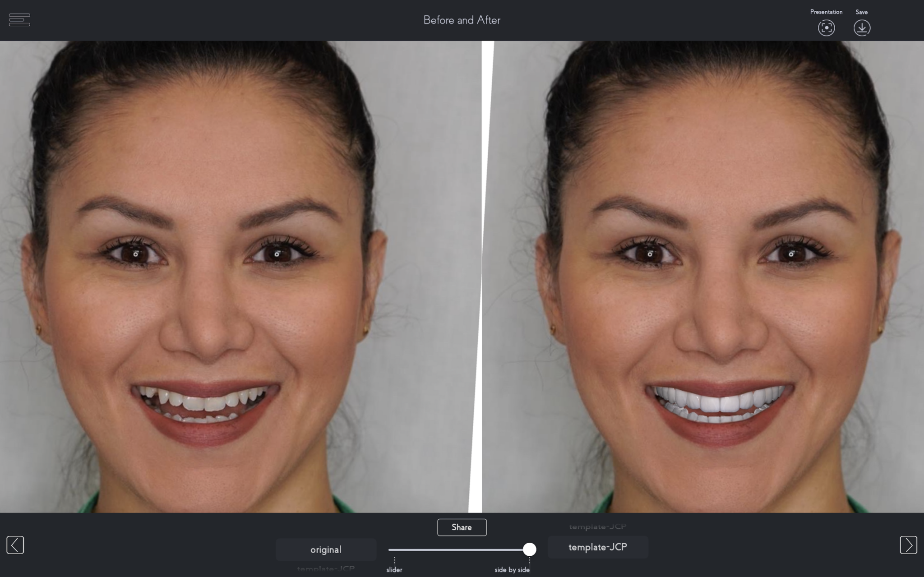Click the Presentation text label
The width and height of the screenshot is (924, 577).
coord(826,12)
